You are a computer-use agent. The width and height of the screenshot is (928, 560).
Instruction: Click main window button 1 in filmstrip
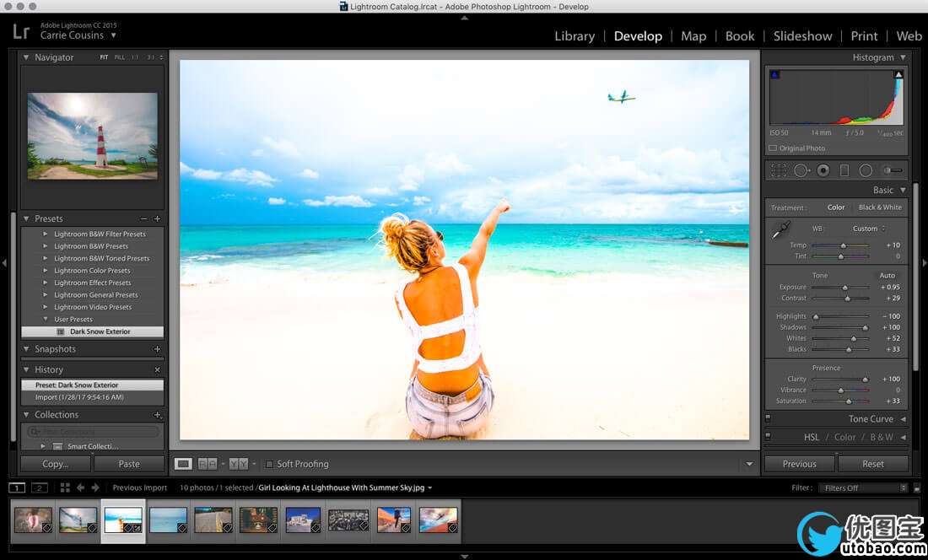[x=17, y=487]
